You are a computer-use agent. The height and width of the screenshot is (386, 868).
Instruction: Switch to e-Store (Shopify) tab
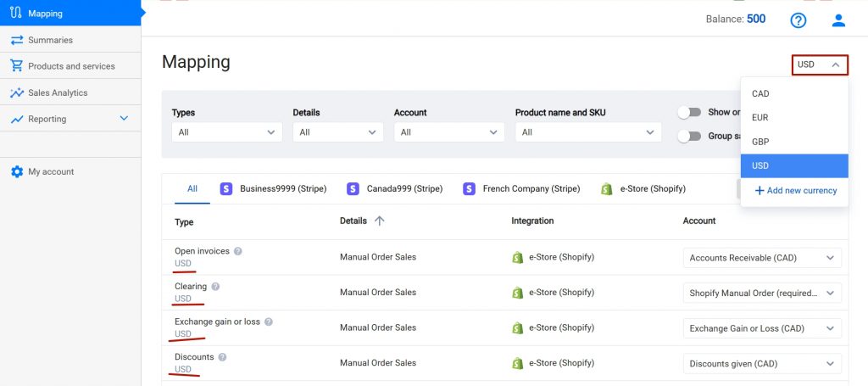643,189
